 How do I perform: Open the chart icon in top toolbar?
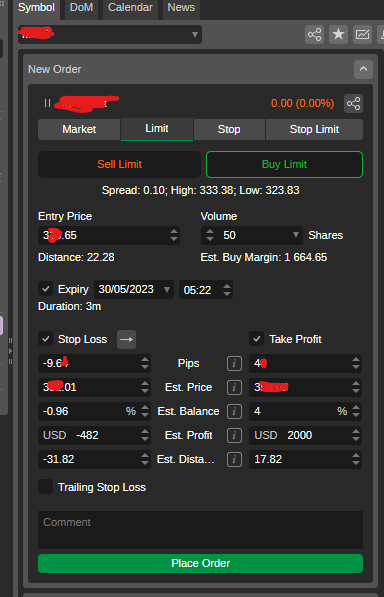[362, 35]
